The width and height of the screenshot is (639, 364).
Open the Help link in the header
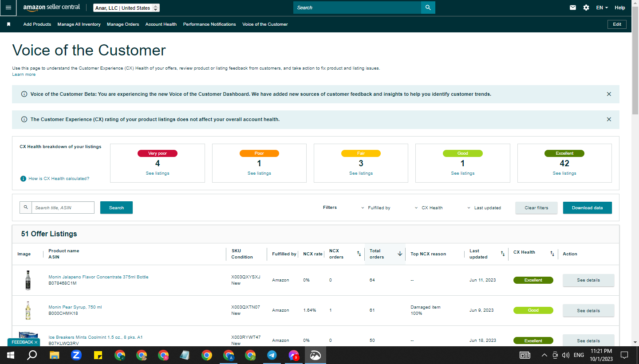(620, 8)
